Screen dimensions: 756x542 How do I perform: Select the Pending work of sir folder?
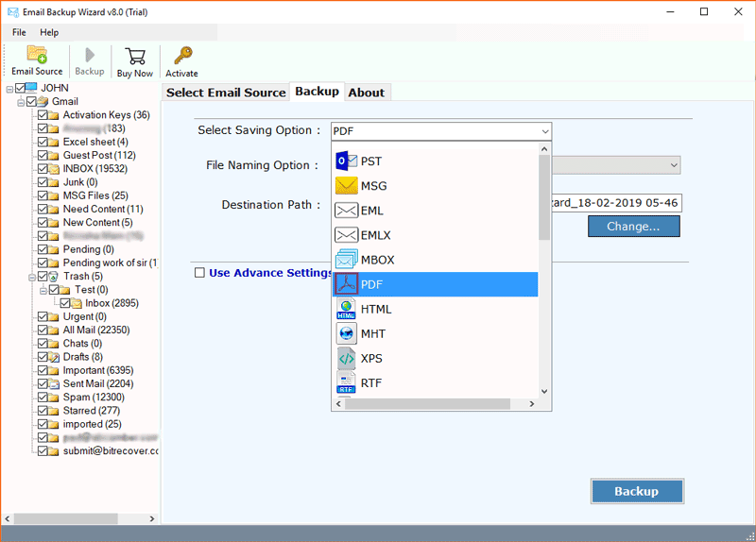point(110,263)
